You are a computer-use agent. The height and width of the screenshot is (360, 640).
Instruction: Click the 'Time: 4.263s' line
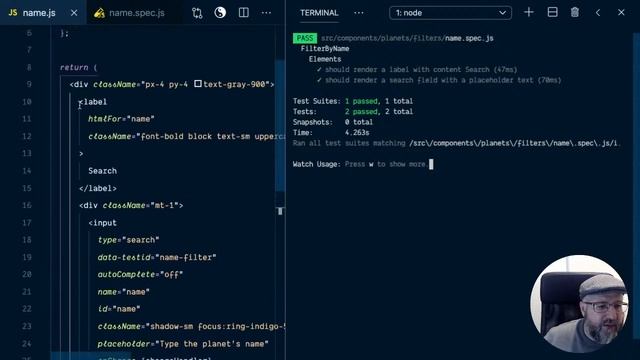point(331,133)
